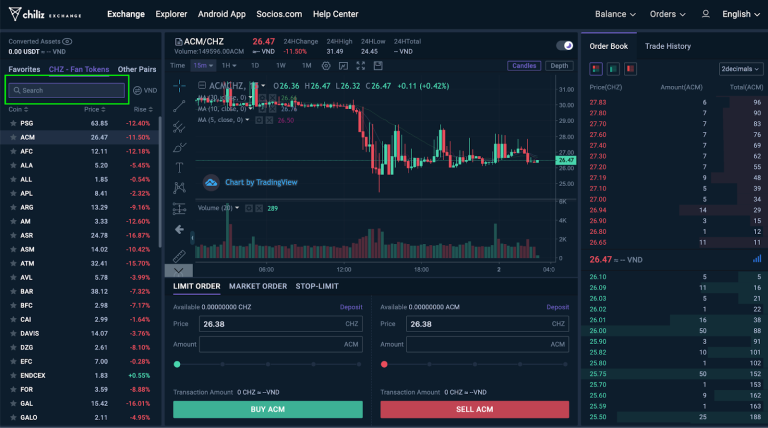The height and width of the screenshot is (428, 768).
Task: Click the buy Amount ACM input
Action: click(x=281, y=344)
